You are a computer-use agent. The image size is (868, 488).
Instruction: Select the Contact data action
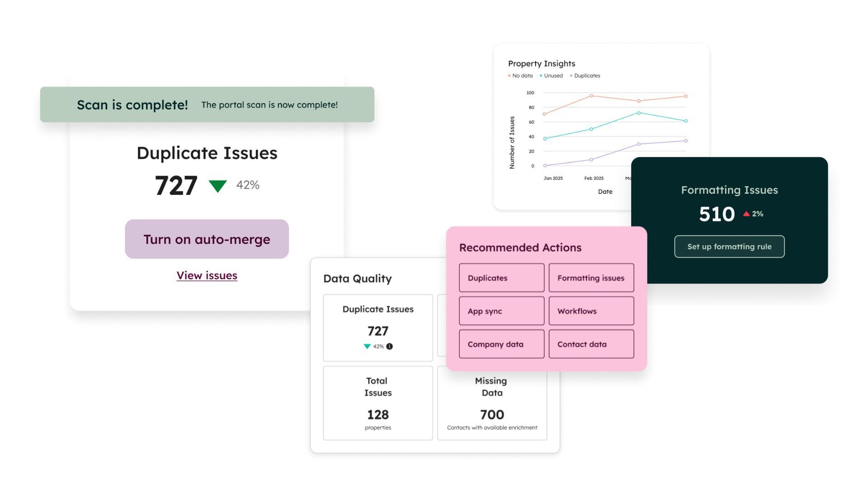click(591, 344)
